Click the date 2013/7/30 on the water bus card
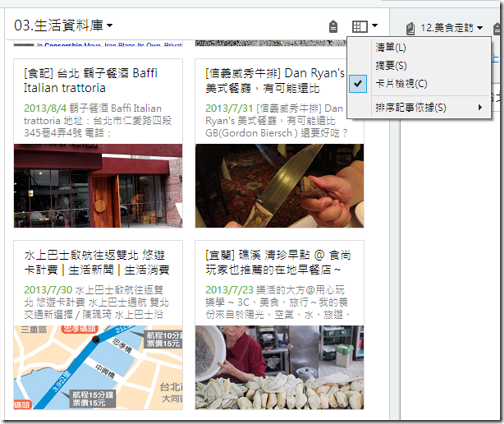 [48, 290]
